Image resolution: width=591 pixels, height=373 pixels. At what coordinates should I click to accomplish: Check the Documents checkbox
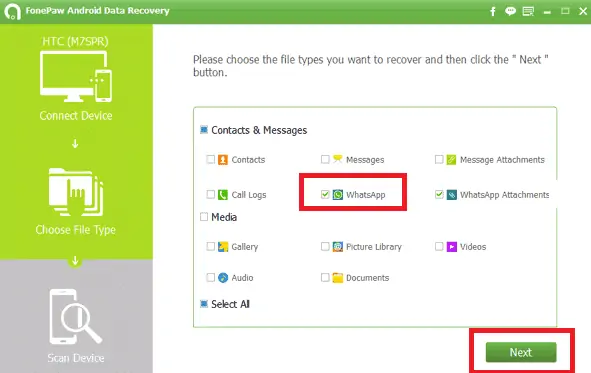pyautogui.click(x=325, y=278)
